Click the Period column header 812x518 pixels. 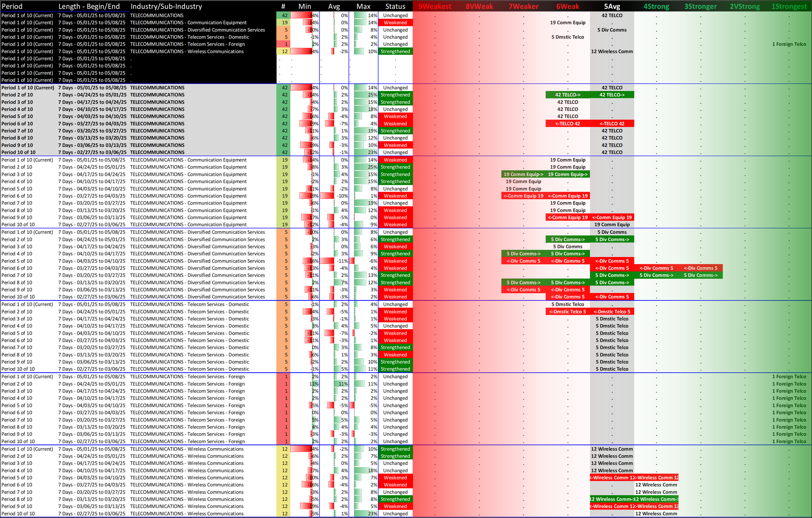[x=12, y=6]
